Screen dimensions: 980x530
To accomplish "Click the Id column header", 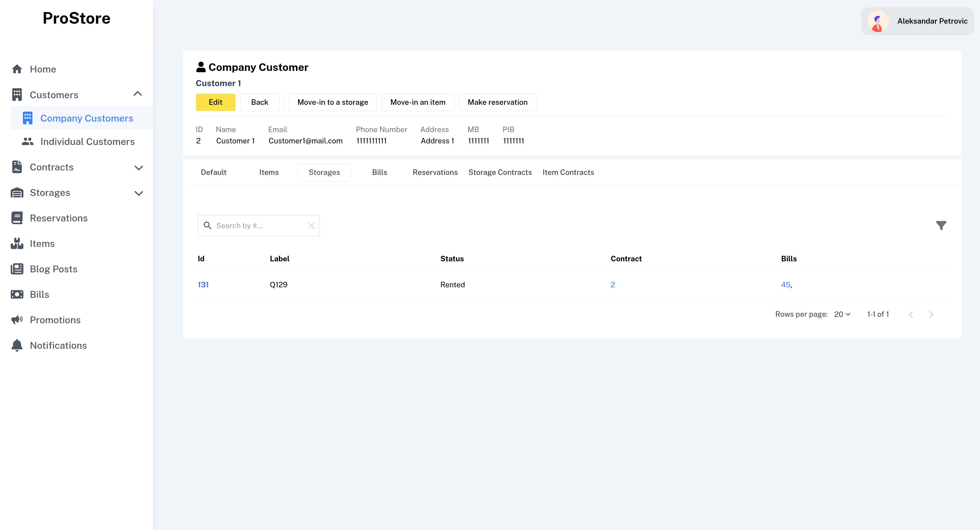I will pyautogui.click(x=201, y=258).
